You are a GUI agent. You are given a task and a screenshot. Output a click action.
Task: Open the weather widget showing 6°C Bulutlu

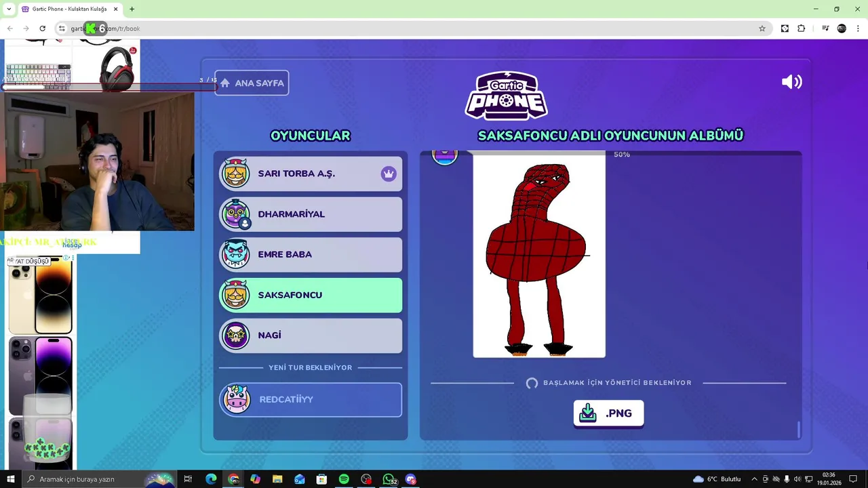tap(717, 479)
